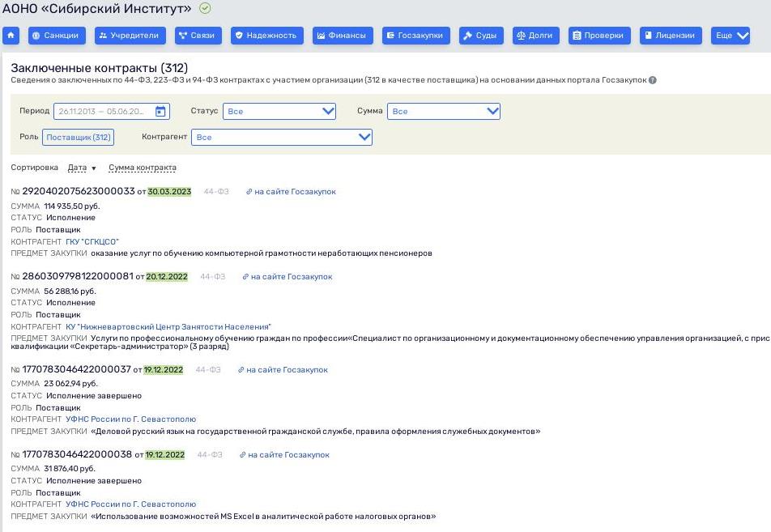Click the help question mark icon
This screenshot has height=532, width=771.
[x=653, y=80]
